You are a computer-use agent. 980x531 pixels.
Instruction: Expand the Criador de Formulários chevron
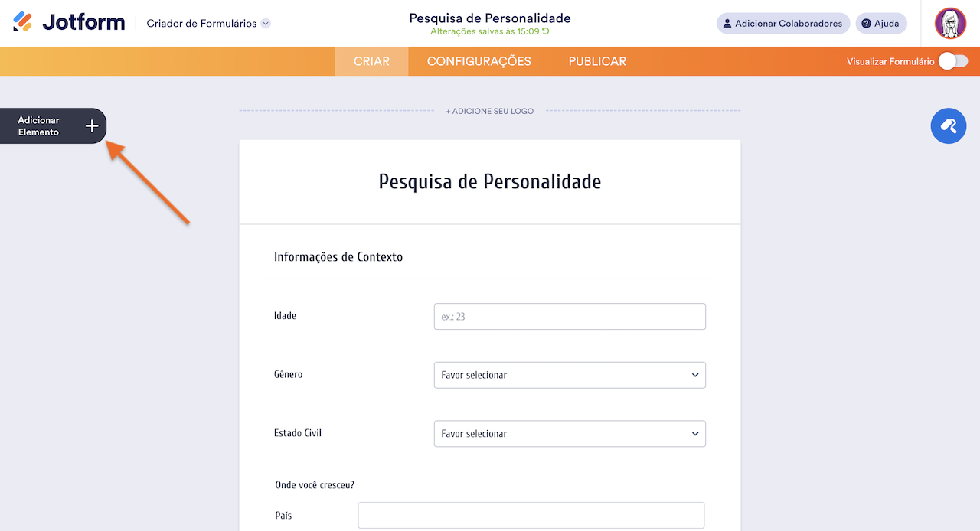(264, 23)
